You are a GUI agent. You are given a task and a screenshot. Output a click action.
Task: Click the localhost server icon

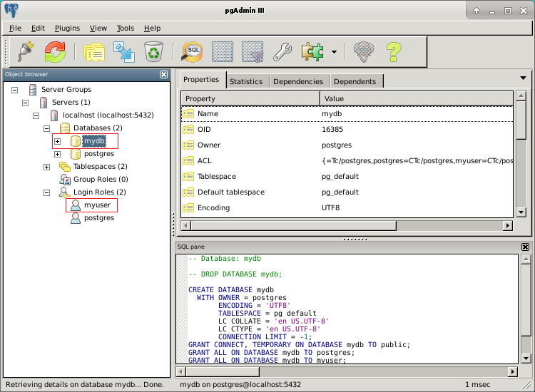point(54,115)
